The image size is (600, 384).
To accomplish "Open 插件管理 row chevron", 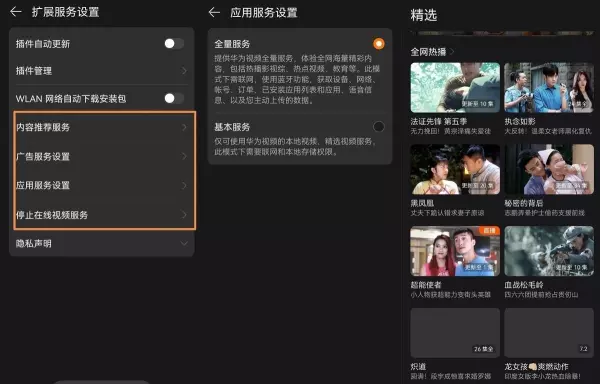I will coord(184,71).
